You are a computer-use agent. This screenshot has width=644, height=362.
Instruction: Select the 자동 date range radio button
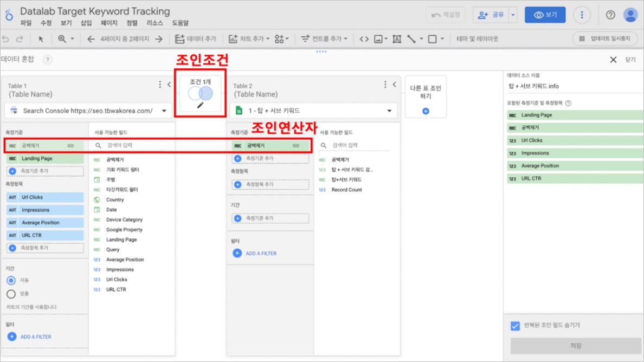[11, 280]
